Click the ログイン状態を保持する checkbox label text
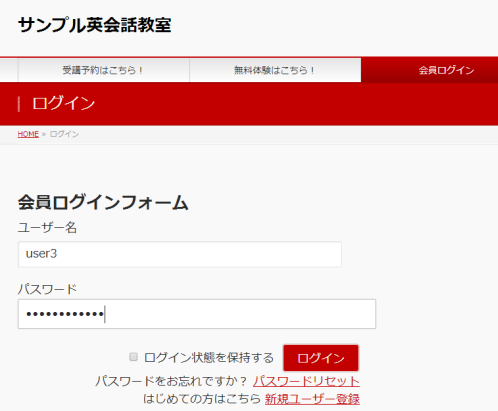498x411 pixels. (209, 358)
